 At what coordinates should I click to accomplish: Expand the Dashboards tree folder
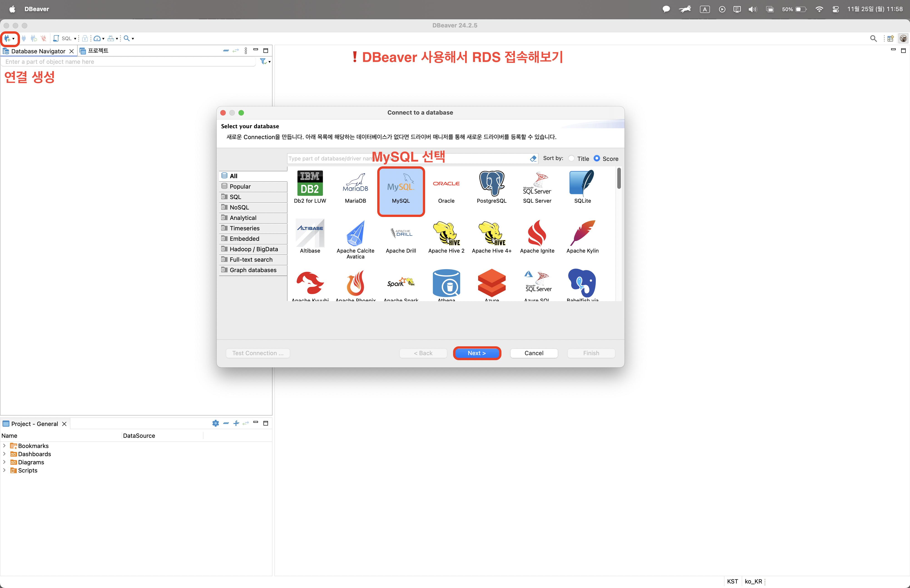(4, 454)
